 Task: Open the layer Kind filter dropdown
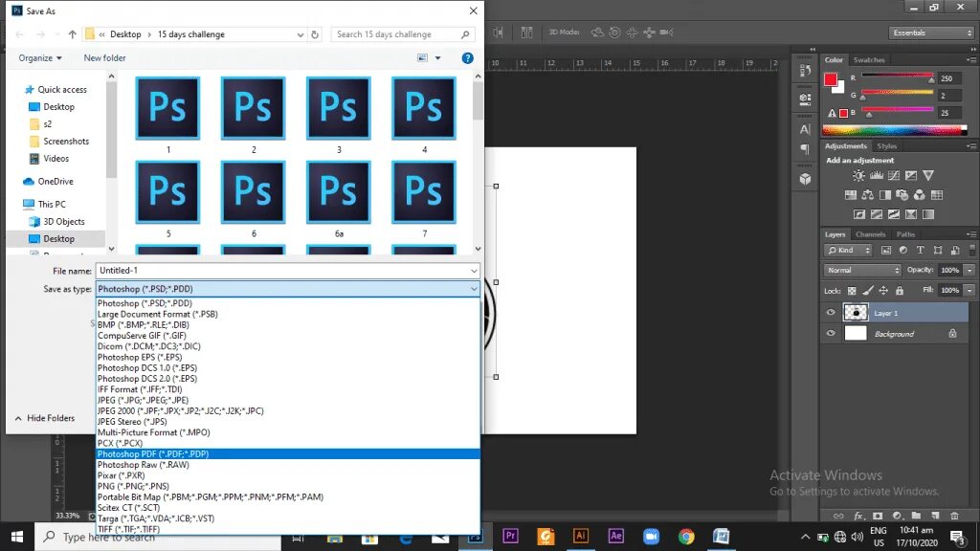coord(848,251)
